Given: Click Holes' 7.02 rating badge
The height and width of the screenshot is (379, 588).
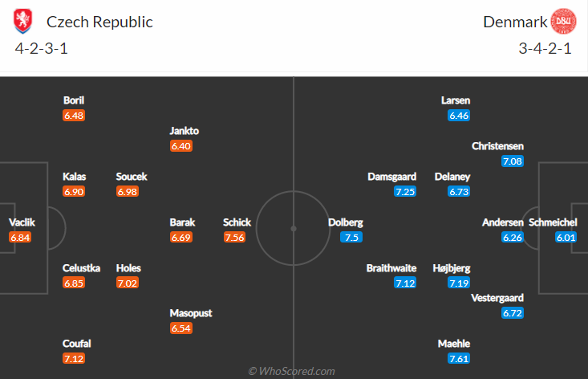Looking at the screenshot, I should 128,283.
